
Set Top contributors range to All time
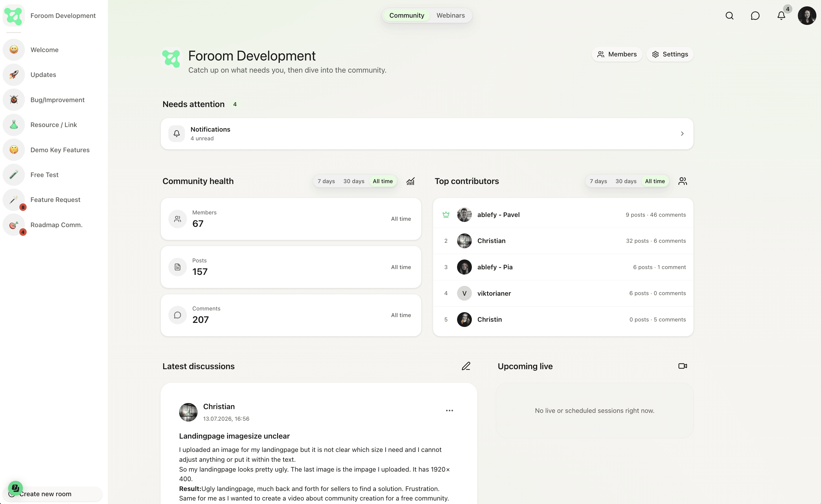coord(655,181)
